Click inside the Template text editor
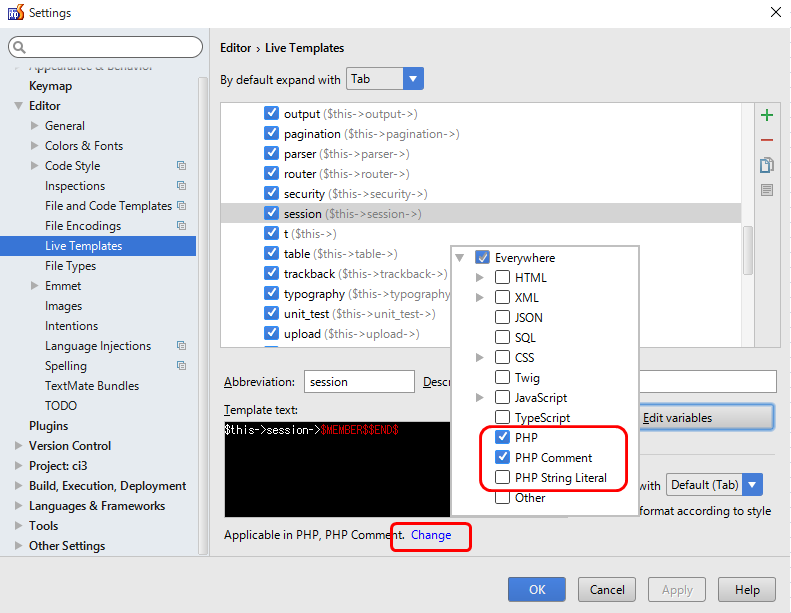The height and width of the screenshot is (613, 791). (x=337, y=469)
